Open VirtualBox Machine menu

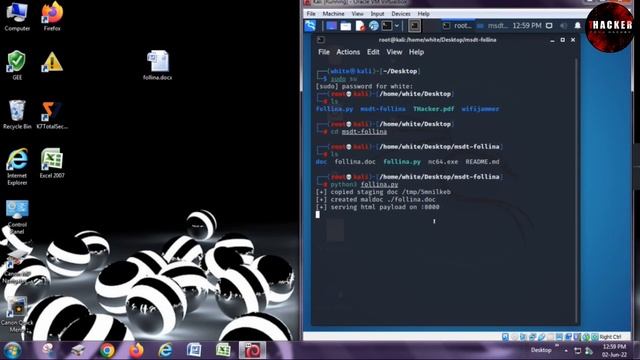[x=333, y=14]
